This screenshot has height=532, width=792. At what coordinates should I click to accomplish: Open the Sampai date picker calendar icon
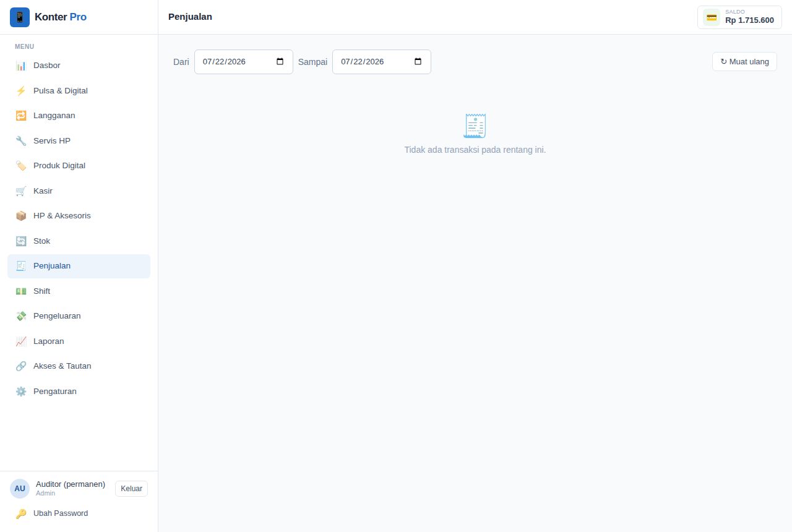[x=418, y=62]
